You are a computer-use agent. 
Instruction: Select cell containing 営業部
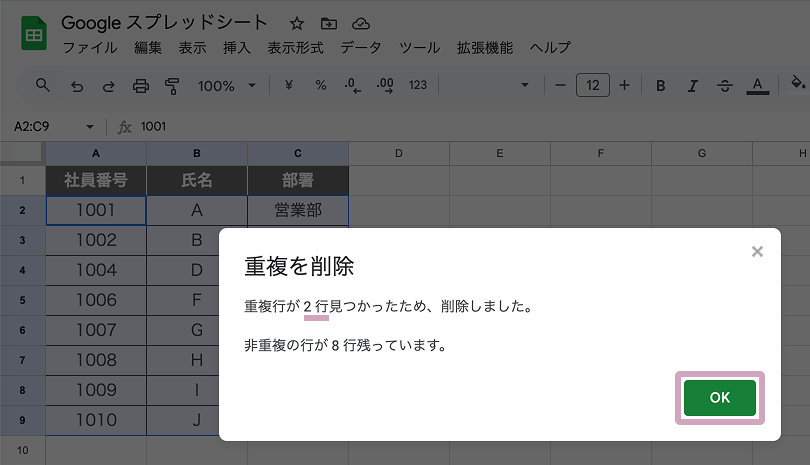click(x=298, y=210)
